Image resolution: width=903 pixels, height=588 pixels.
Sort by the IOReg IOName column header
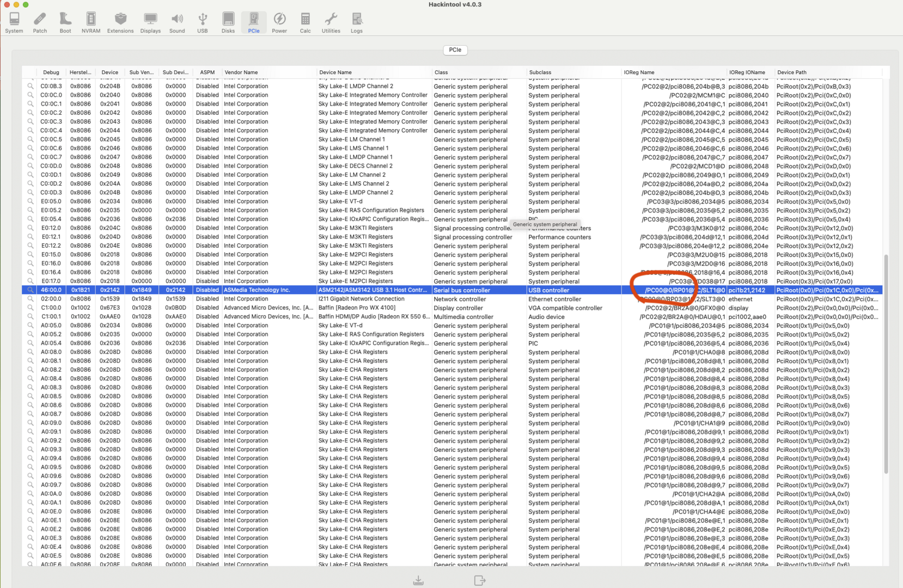coord(751,72)
